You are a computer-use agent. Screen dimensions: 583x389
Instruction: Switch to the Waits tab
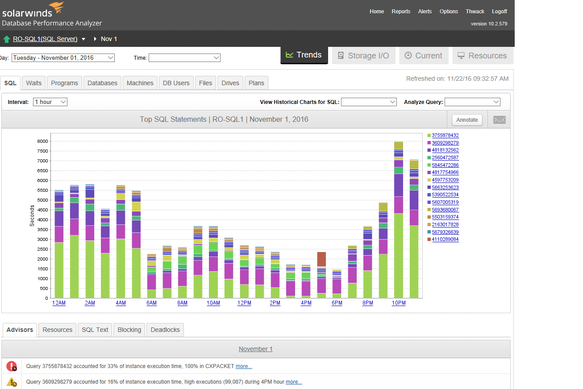[x=33, y=83]
